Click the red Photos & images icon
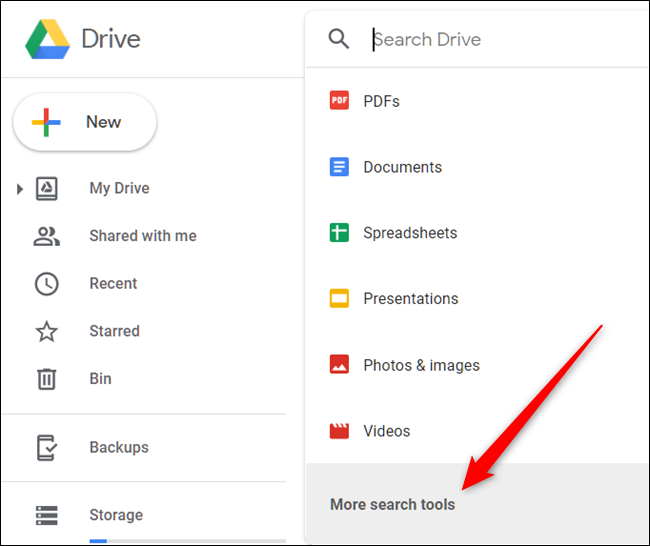 coord(339,364)
